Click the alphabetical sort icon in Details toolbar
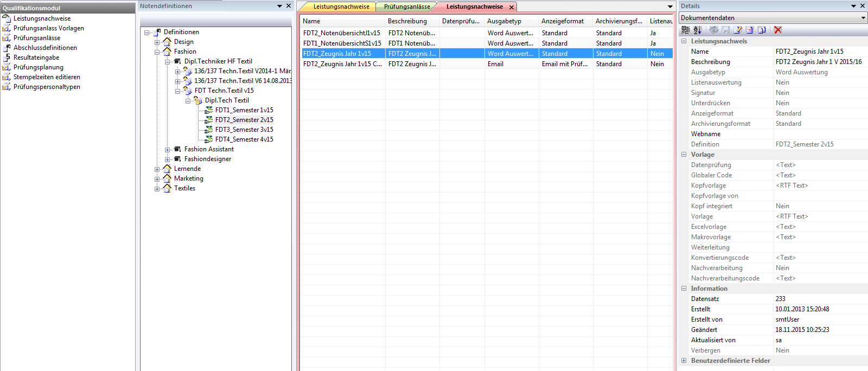This screenshot has width=868, height=371. tap(697, 30)
